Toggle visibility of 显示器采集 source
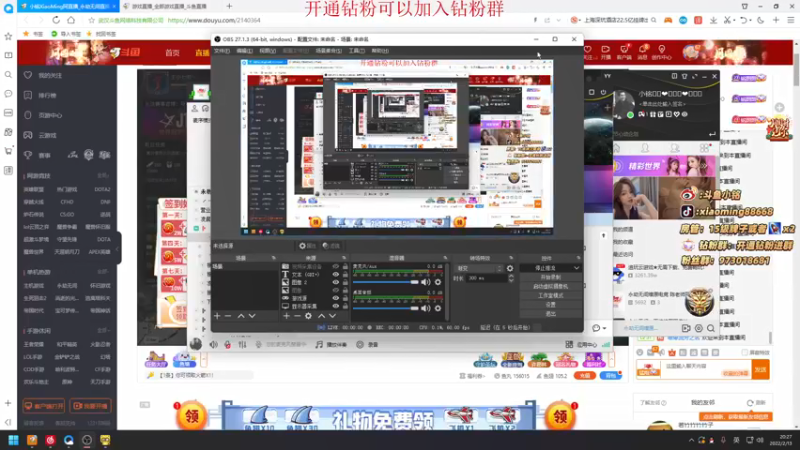 click(336, 306)
